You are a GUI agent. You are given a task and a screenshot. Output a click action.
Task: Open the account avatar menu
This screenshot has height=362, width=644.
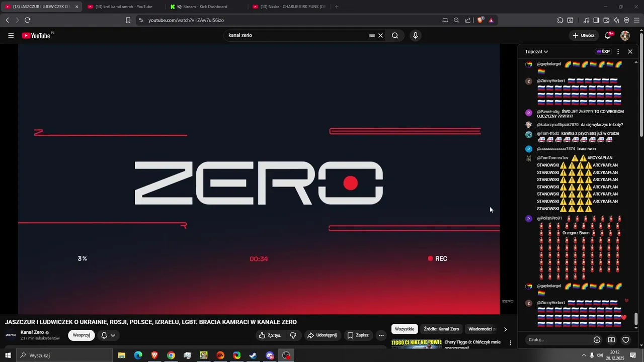click(625, 36)
